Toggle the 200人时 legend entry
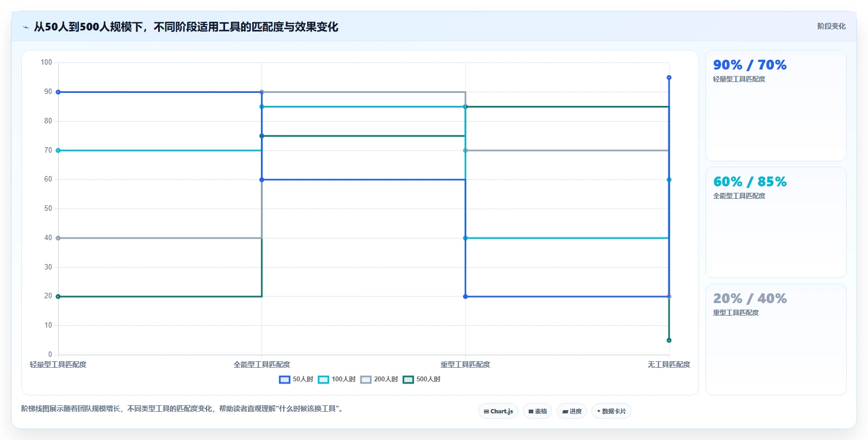 [379, 379]
